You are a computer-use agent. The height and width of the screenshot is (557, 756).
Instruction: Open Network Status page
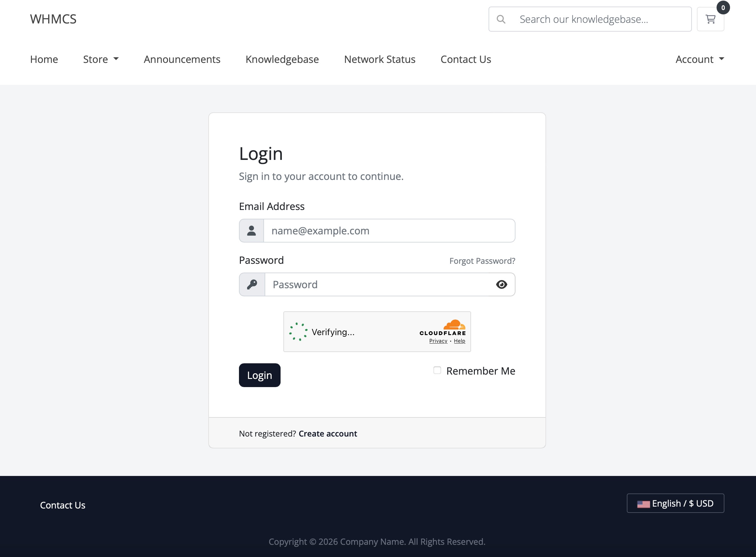[x=379, y=59]
